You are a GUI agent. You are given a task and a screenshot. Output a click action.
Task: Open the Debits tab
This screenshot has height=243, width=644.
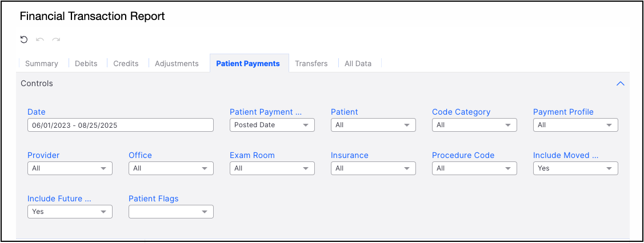[x=86, y=63]
